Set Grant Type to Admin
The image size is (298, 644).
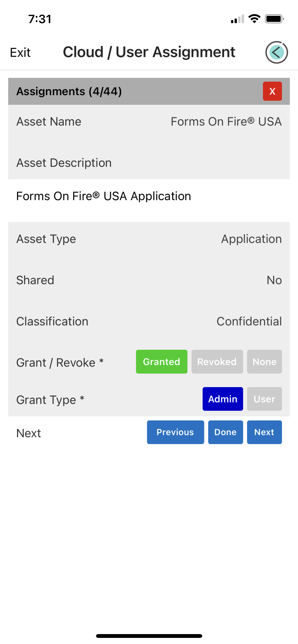[x=223, y=399]
